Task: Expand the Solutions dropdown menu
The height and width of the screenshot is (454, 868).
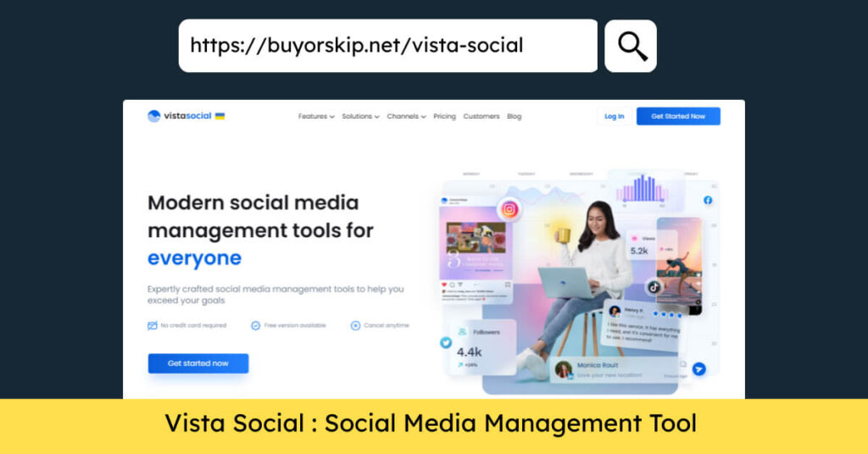Action: tap(360, 117)
